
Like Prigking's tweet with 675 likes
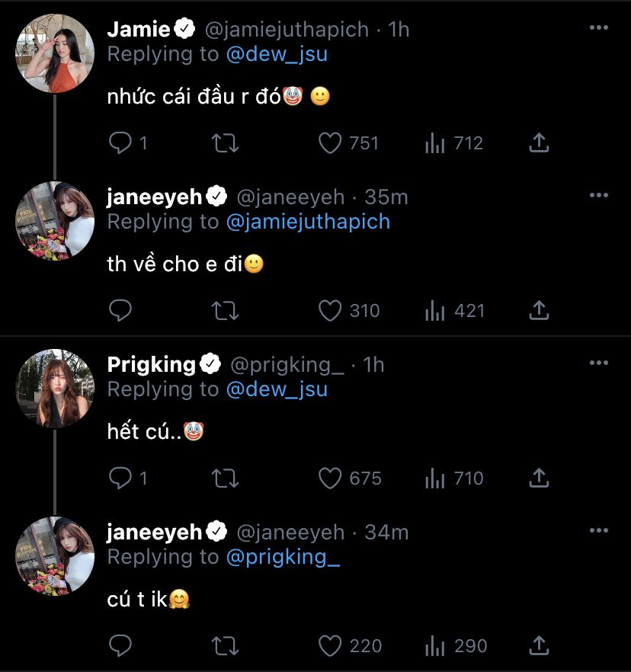click(x=329, y=478)
